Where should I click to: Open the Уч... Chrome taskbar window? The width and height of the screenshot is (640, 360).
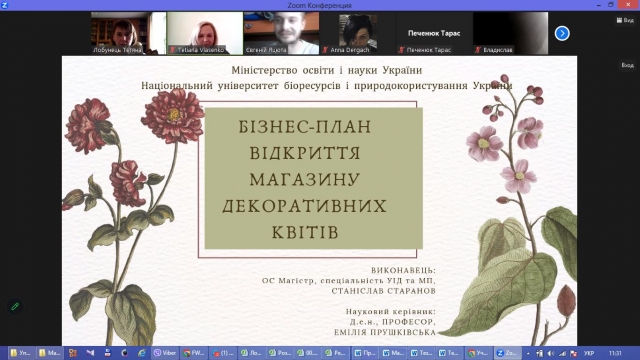click(x=478, y=353)
